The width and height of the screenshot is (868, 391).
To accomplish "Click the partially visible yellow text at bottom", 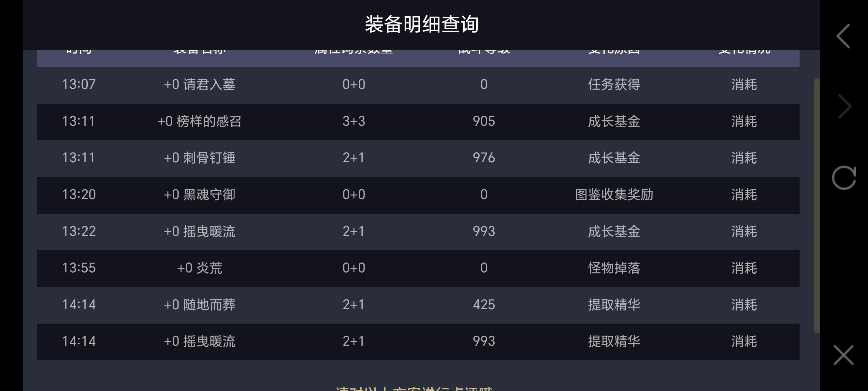I will (414, 388).
